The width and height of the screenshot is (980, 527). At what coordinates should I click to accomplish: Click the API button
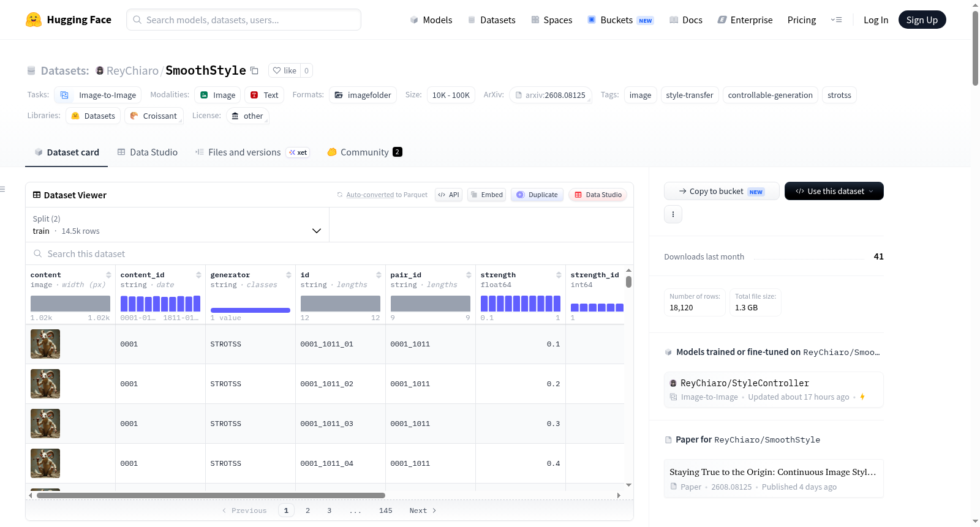448,195
